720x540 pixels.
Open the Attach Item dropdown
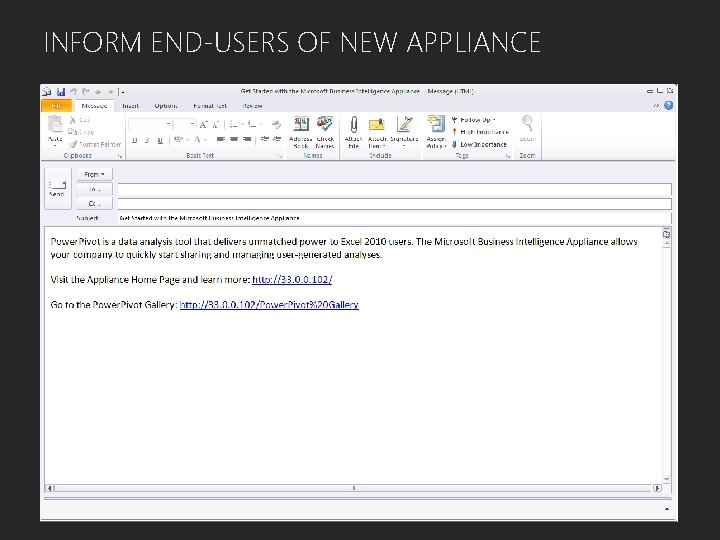point(377,132)
